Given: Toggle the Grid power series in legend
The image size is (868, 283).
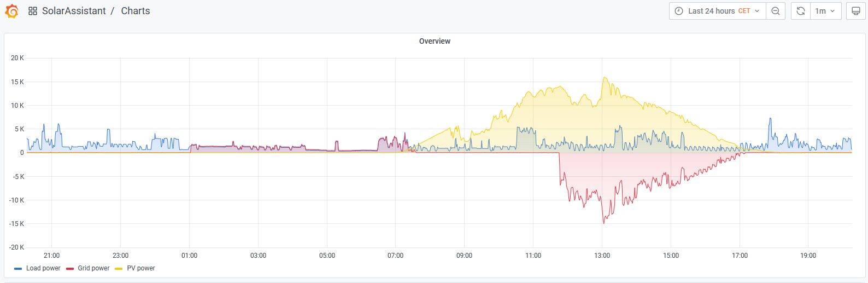Looking at the screenshot, I should tap(93, 268).
